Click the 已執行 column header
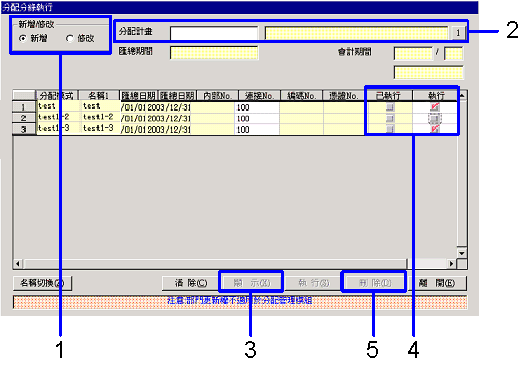Image resolution: width=519 pixels, height=365 pixels. (x=388, y=96)
